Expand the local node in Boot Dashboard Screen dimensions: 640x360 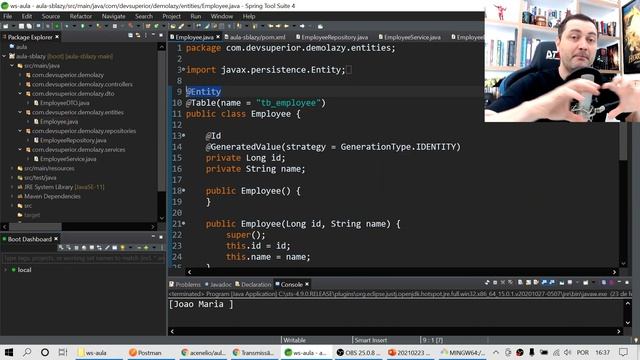click(6, 270)
